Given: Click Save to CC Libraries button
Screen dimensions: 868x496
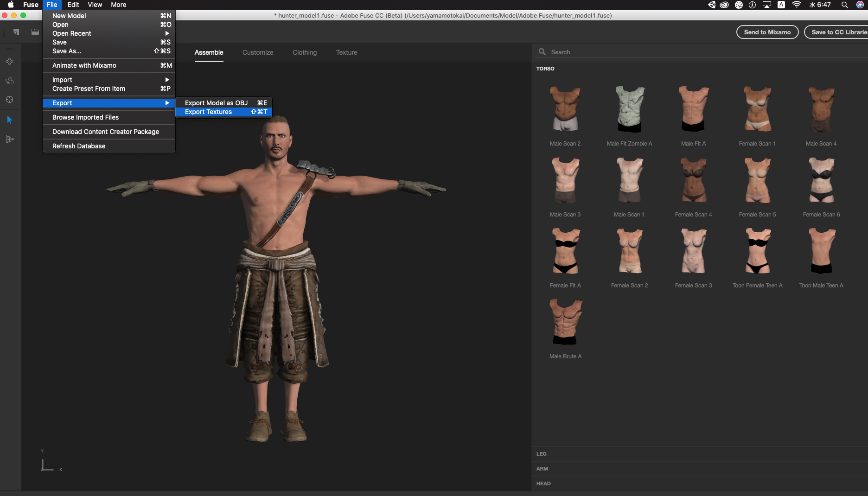Looking at the screenshot, I should (838, 32).
